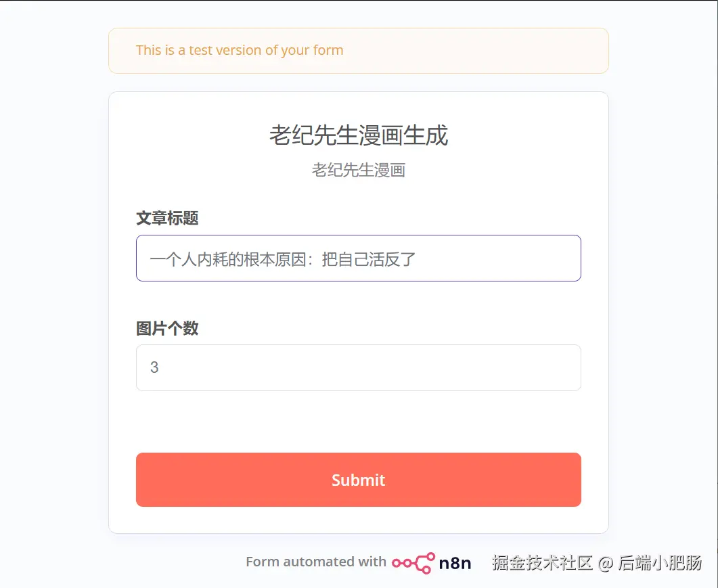Click the empty right end of 文章标题 input
Image resolution: width=718 pixels, height=588 pixels.
(528, 258)
